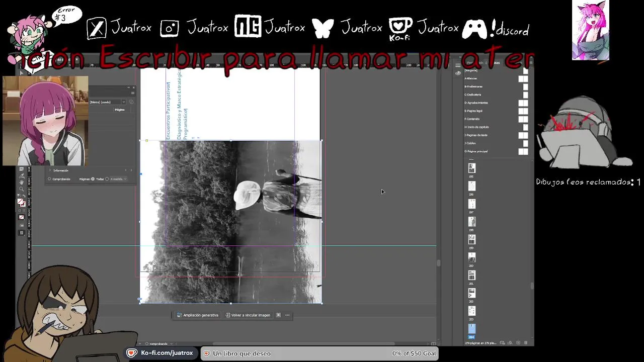
Task: Select the 'A medida' radio button
Action: pos(107,179)
